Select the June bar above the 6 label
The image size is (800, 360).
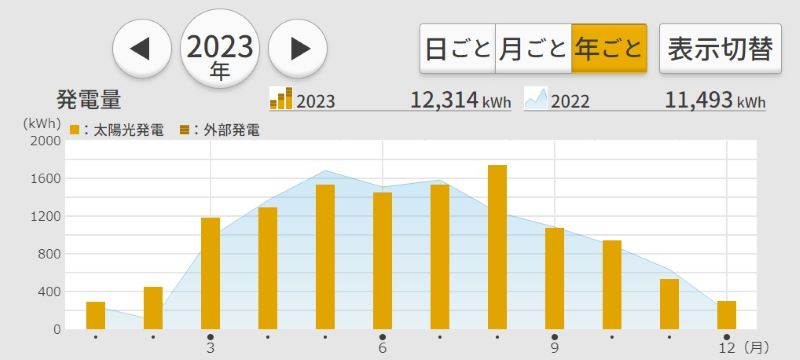click(382, 261)
